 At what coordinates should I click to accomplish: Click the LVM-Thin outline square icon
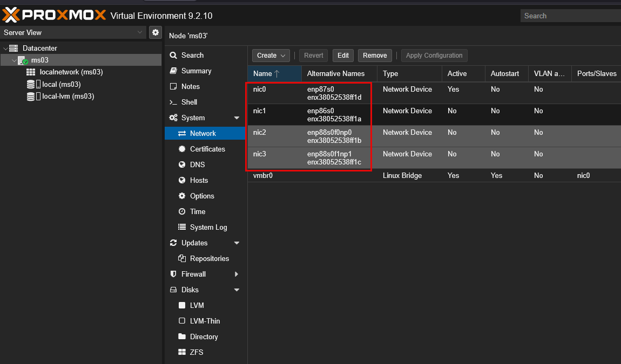tap(182, 321)
